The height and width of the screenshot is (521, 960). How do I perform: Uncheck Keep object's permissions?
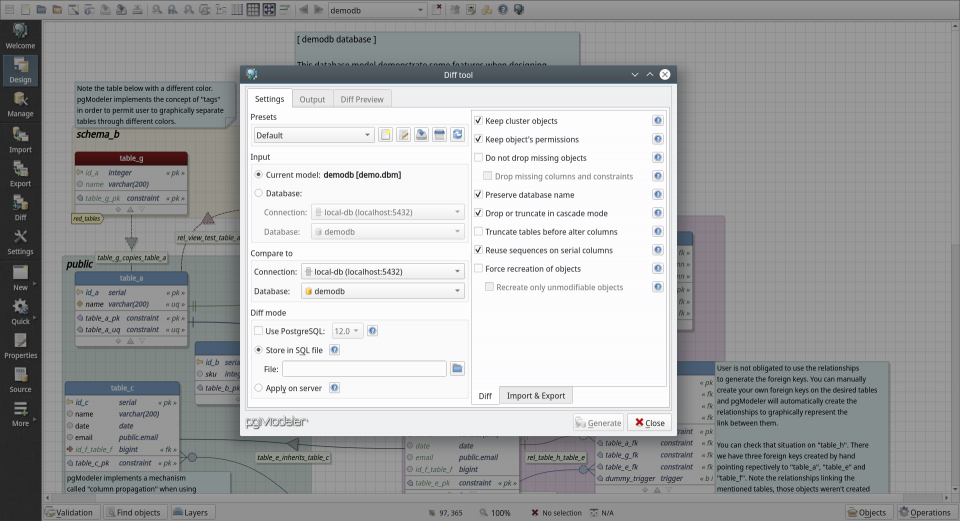click(479, 139)
